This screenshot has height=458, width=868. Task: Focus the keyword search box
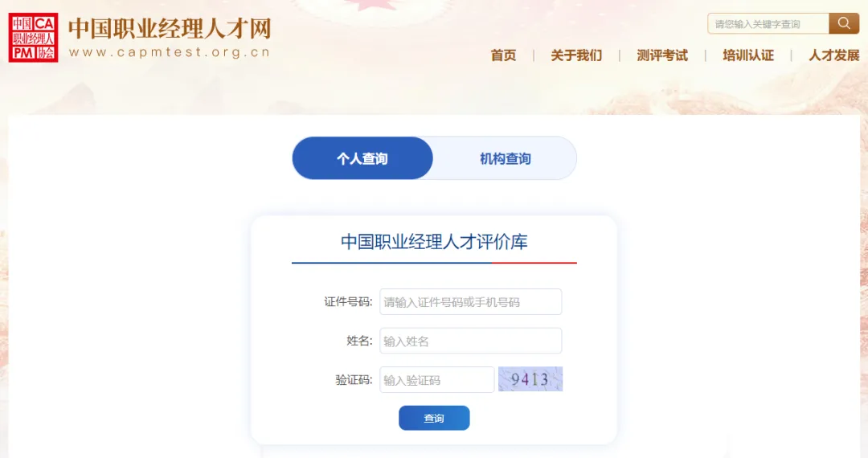(768, 24)
